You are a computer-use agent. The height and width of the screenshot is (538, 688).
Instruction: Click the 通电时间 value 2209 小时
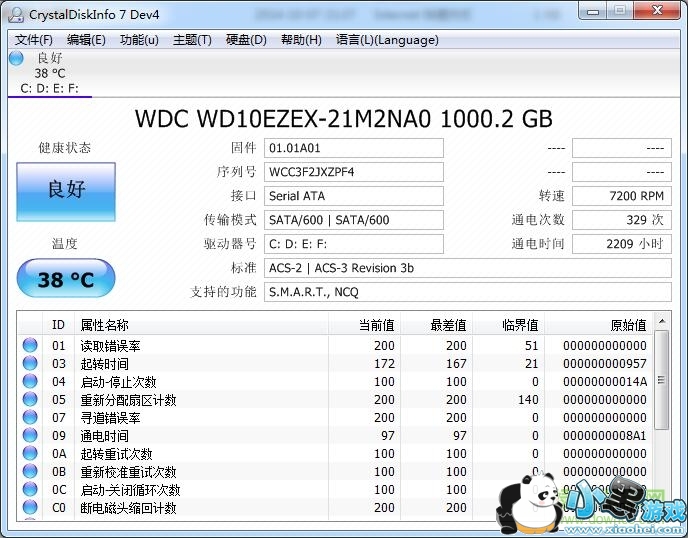point(622,244)
